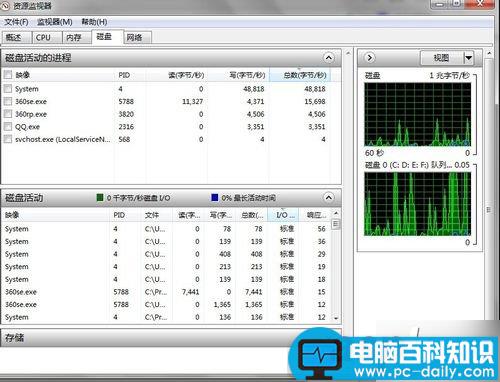Screen dimensions: 500x382
Task: Click blue active time legend swatch
Action: pyautogui.click(x=215, y=198)
